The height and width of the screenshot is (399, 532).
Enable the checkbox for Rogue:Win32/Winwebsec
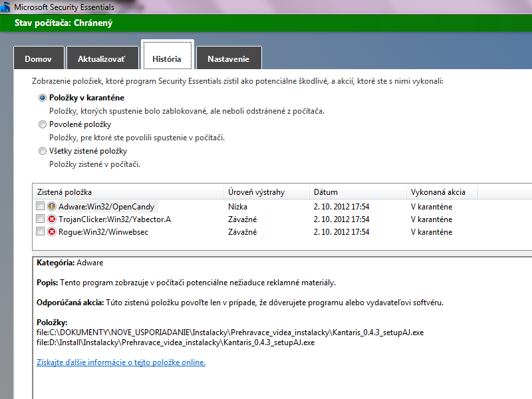pyautogui.click(x=41, y=231)
